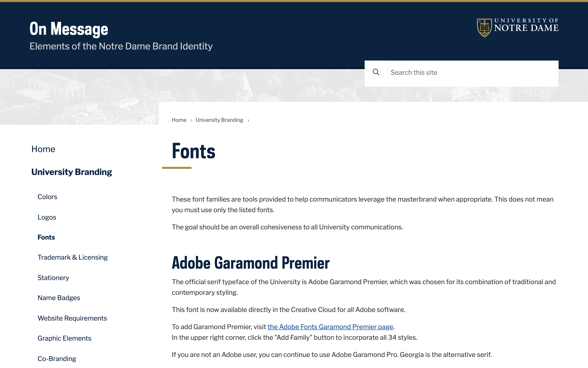Open the On Message site title
This screenshot has width=588, height=368.
[x=69, y=29]
